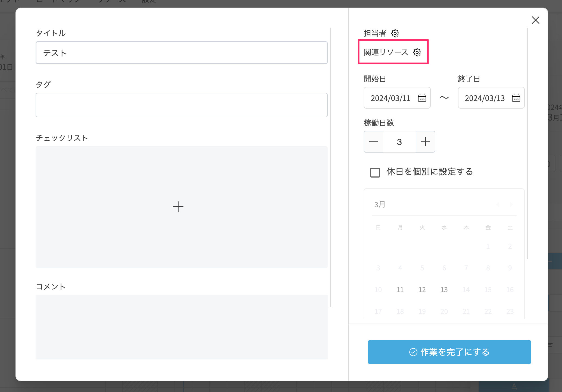Viewport: 562px width, 392px height.
Task: Click the 稼働日数 number field showing 3
Action: (399, 142)
